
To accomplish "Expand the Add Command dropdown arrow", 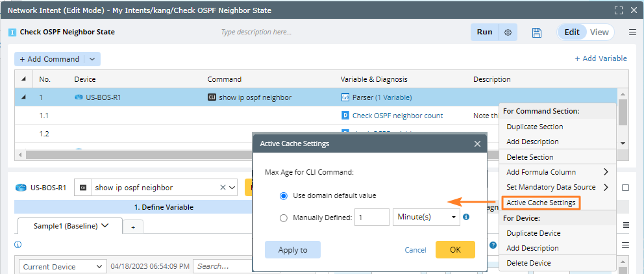I will click(92, 59).
